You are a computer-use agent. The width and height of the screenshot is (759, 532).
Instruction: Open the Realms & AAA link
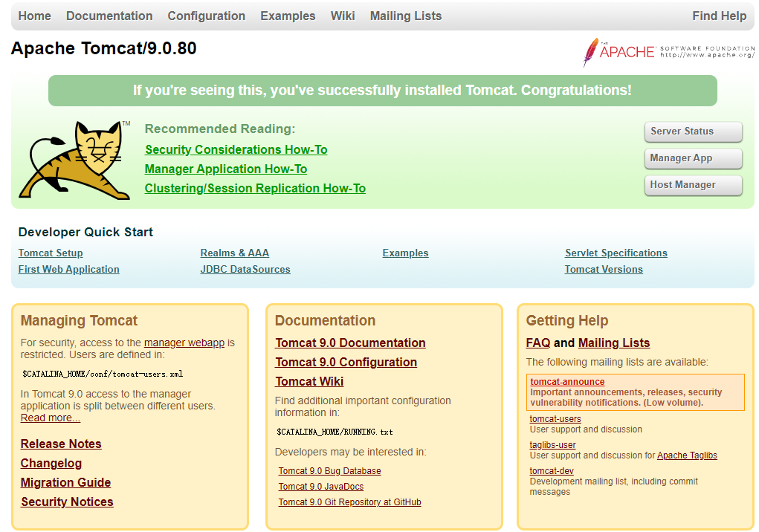click(x=235, y=253)
